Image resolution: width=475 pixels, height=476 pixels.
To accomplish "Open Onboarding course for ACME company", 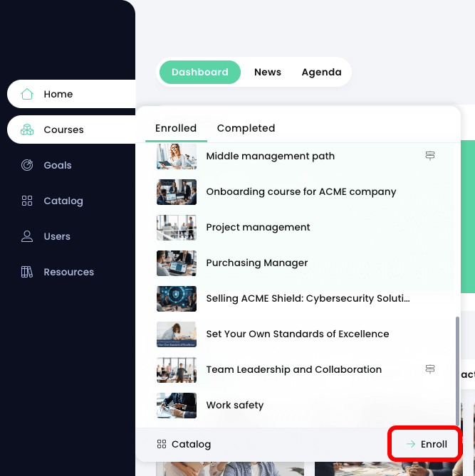I will point(298,192).
